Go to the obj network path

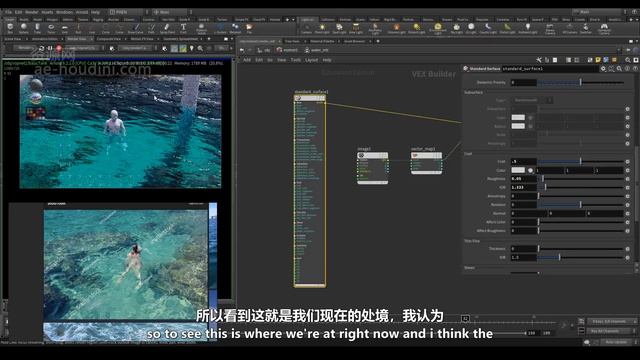pos(264,50)
